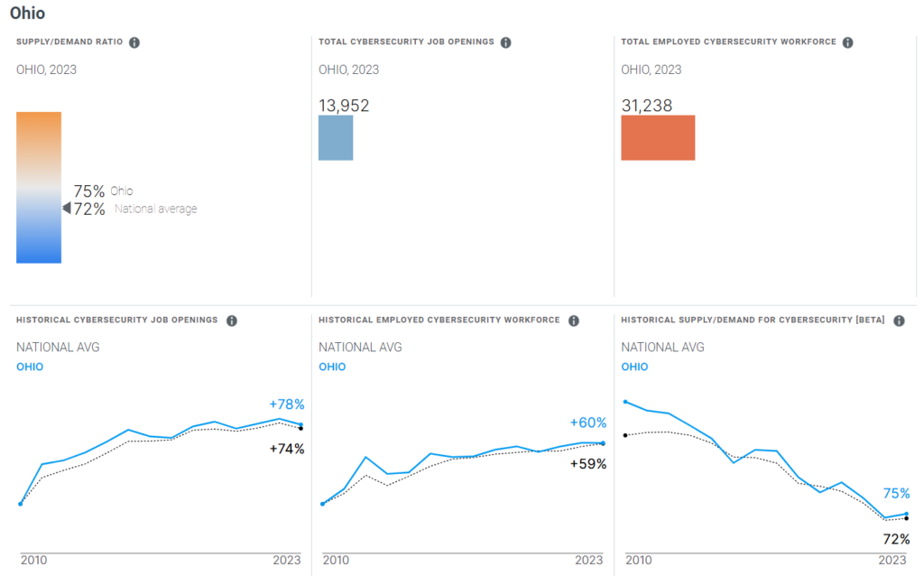
Task: Click the +60% Ohio workforce growth label
Action: [x=588, y=423]
